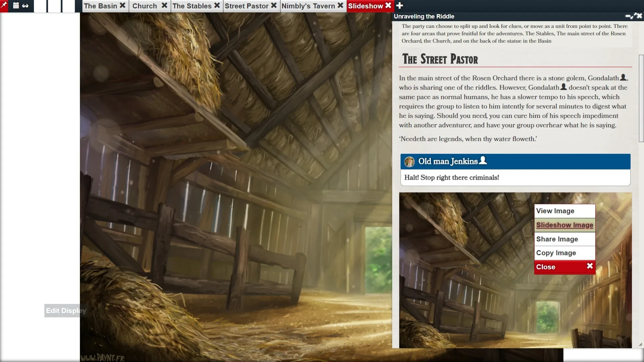
Task: Choose Slideshow Image in the context menu
Action: pyautogui.click(x=565, y=225)
